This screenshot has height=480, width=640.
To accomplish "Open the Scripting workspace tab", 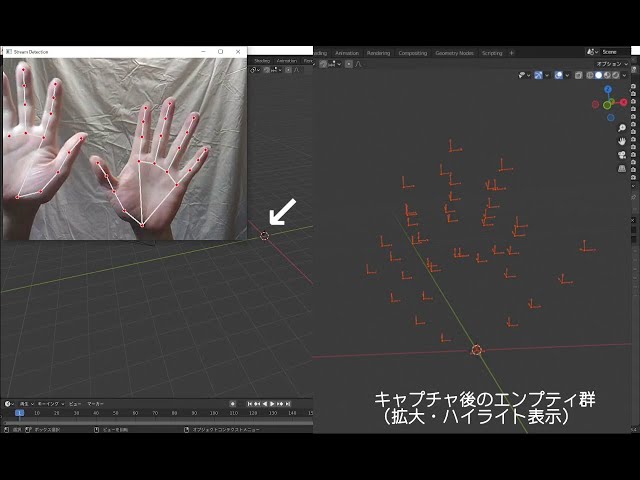I will (492, 53).
